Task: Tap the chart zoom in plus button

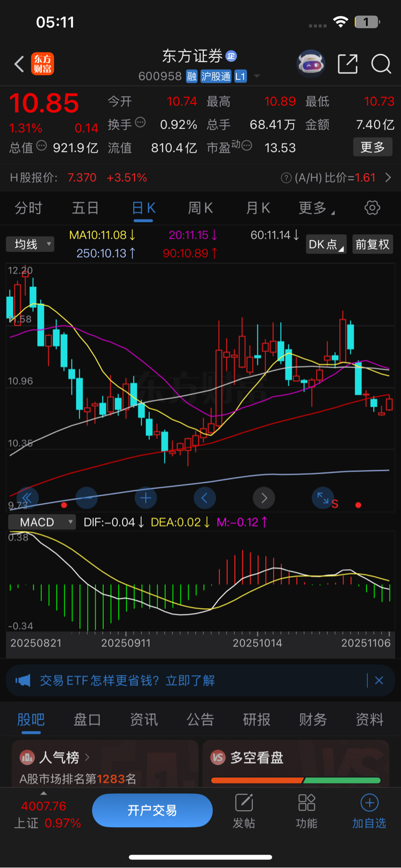Action: [146, 498]
